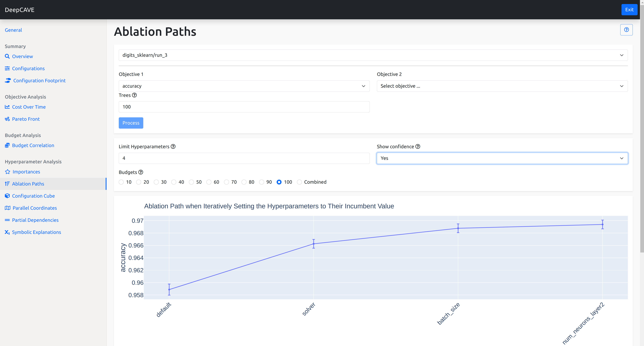Click the Configuration Footprint icon
644x346 pixels.
click(8, 80)
